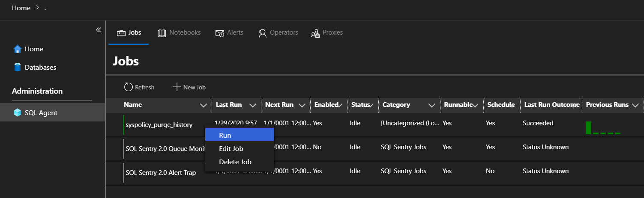Click the green previous runs chart

click(602, 128)
